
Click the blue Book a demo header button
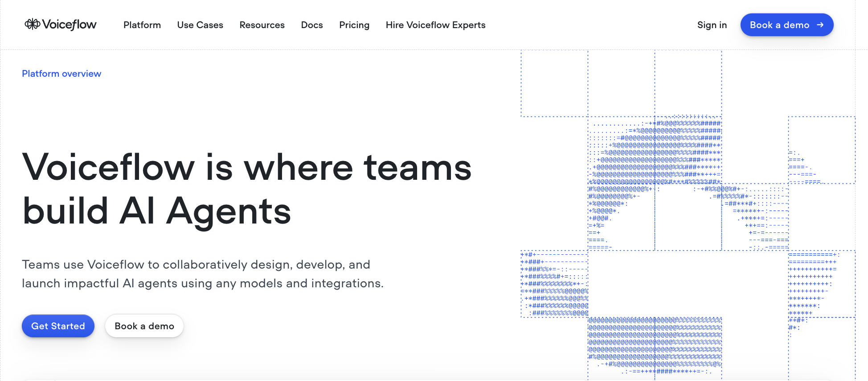point(787,25)
